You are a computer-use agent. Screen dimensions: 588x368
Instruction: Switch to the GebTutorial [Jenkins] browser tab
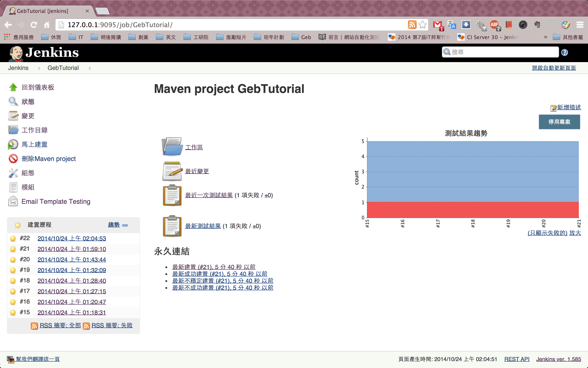tap(49, 11)
